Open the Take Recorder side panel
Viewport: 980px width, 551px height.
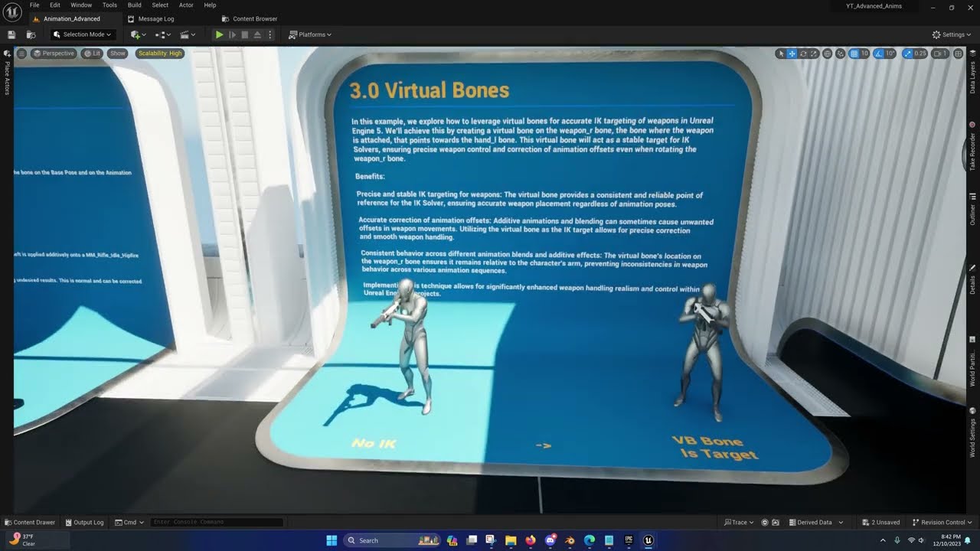972,145
